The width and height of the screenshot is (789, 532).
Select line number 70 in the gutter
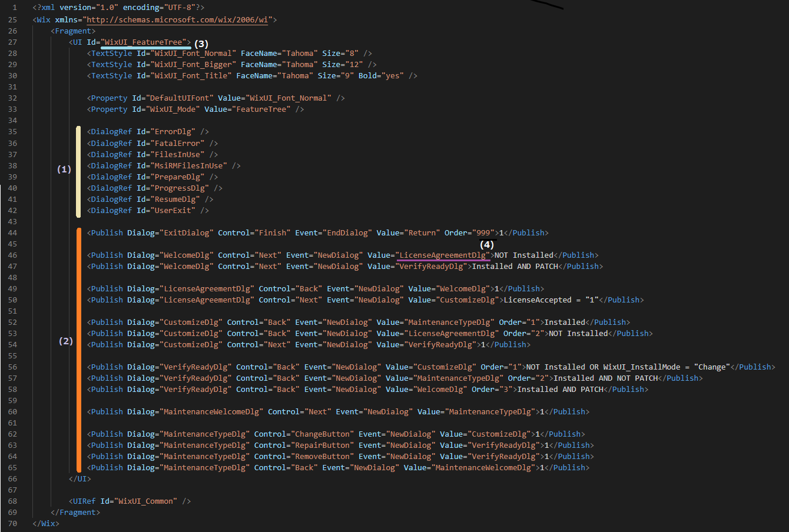(x=12, y=524)
